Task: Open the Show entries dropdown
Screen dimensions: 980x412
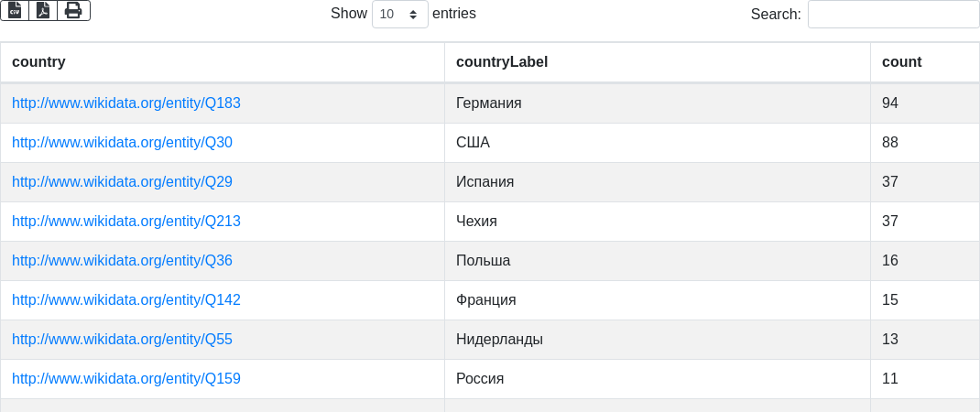Action: coord(400,14)
